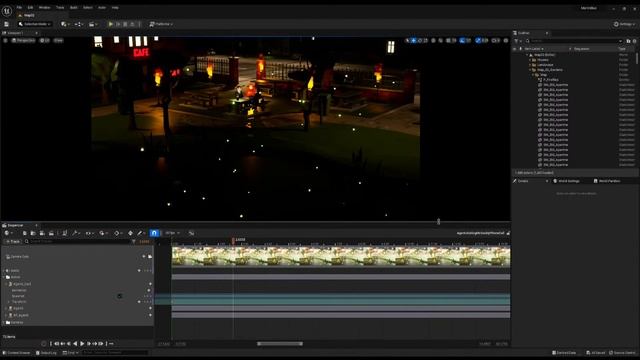This screenshot has height=360, width=640.
Task: Select the P_Fireflies item in the Outliner
Action: point(551,80)
